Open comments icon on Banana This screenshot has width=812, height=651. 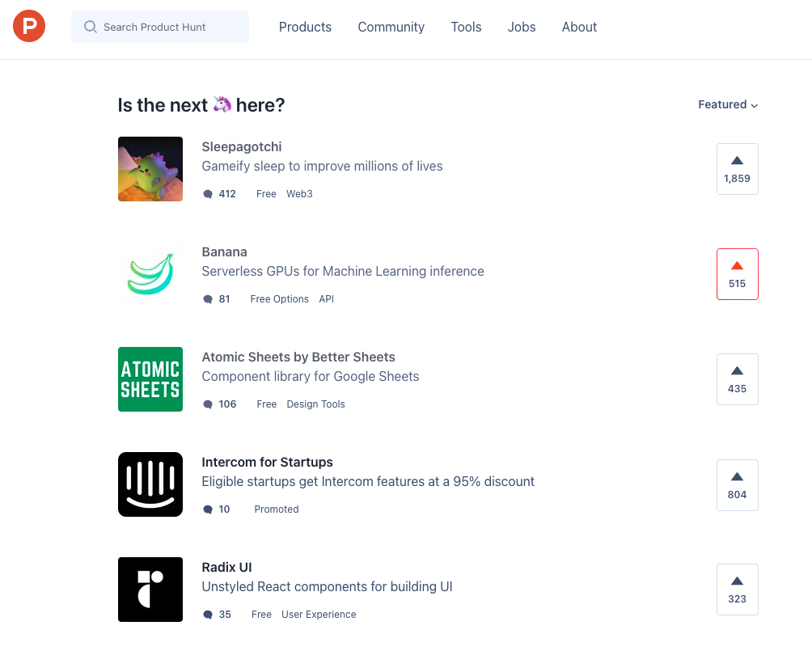point(208,299)
